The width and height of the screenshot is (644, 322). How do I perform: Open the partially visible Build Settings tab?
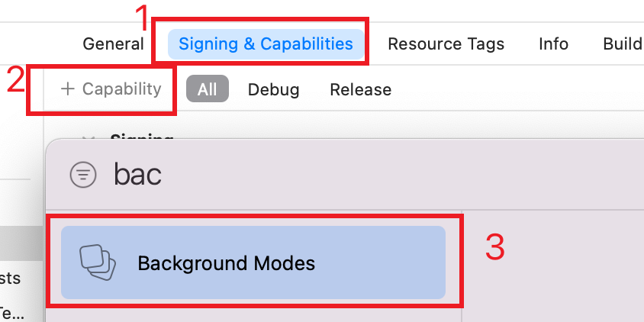click(x=623, y=44)
